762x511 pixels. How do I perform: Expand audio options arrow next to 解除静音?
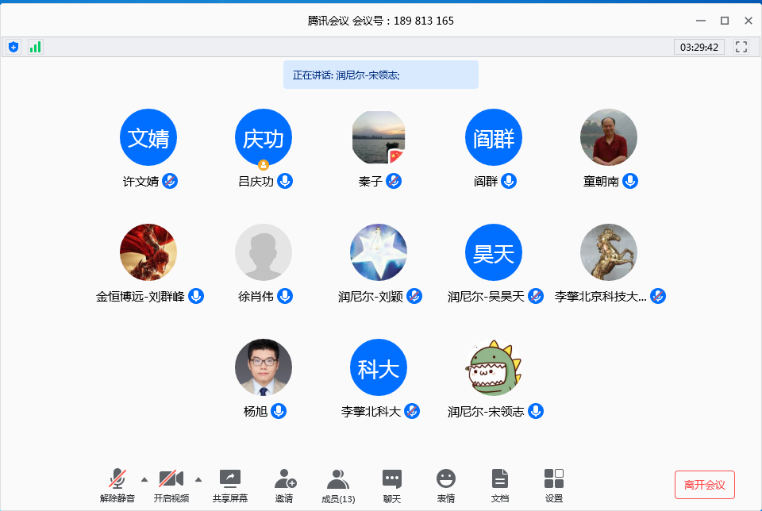pos(143,478)
